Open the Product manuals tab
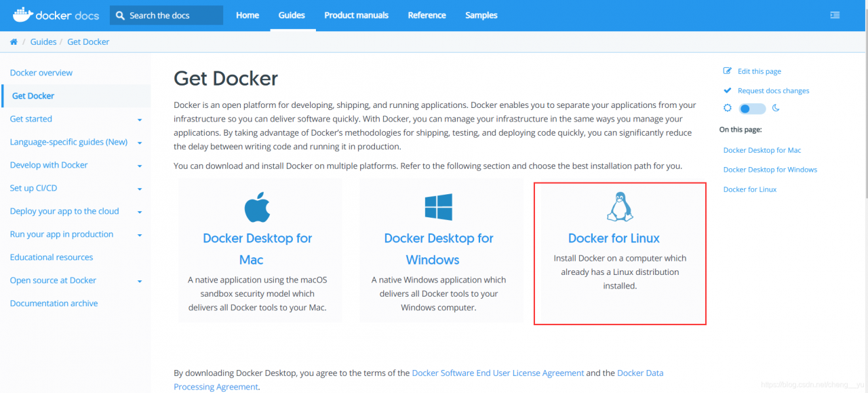The height and width of the screenshot is (393, 868). click(357, 15)
